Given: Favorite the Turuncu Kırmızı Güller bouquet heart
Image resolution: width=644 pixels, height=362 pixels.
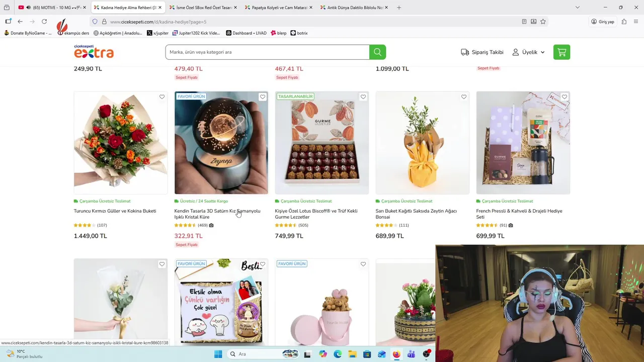Looking at the screenshot, I should coord(162,97).
